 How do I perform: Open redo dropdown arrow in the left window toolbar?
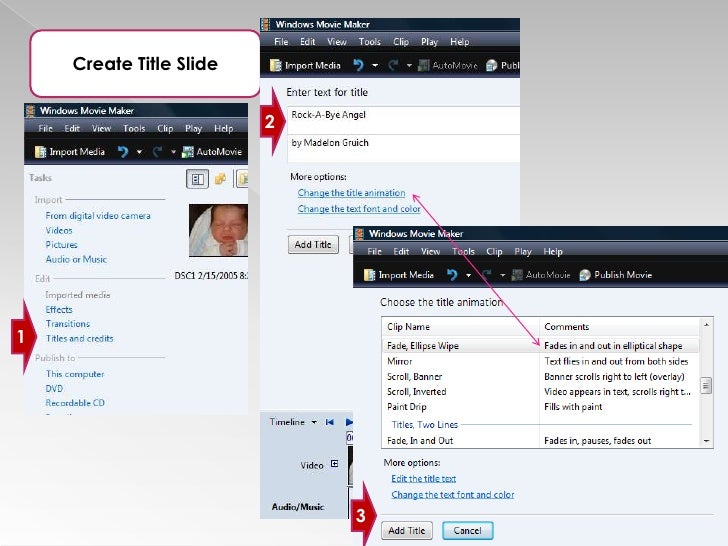pos(173,152)
